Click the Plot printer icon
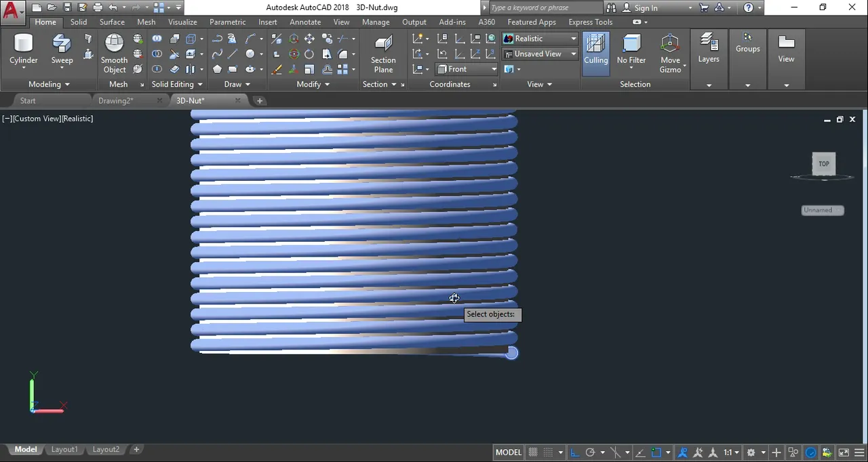The image size is (868, 462). point(98,7)
